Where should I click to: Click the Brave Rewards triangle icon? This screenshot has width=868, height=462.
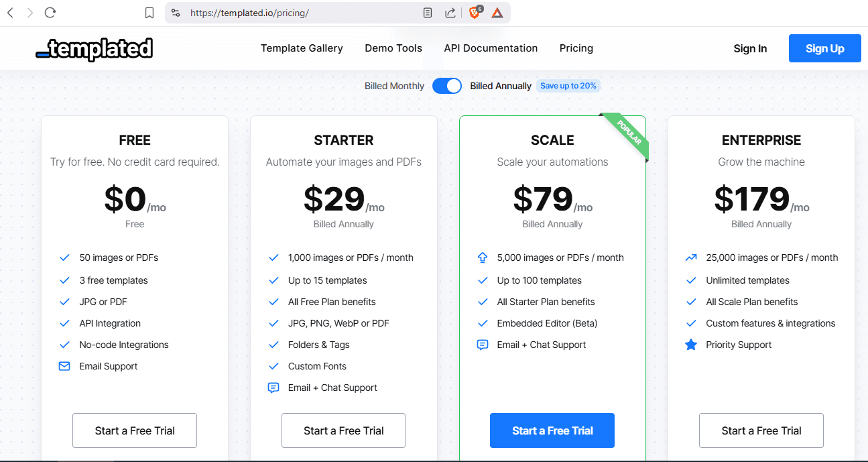point(497,13)
